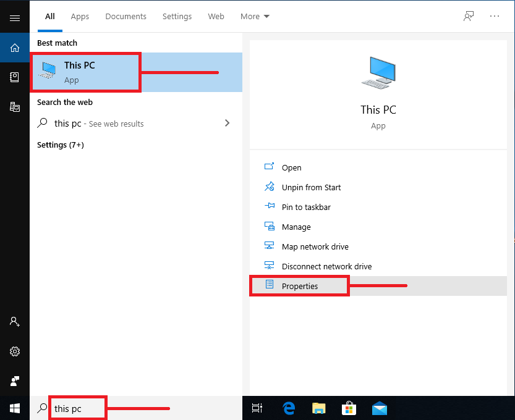Open Microsoft Store from taskbar
515x420 pixels.
[349, 408]
